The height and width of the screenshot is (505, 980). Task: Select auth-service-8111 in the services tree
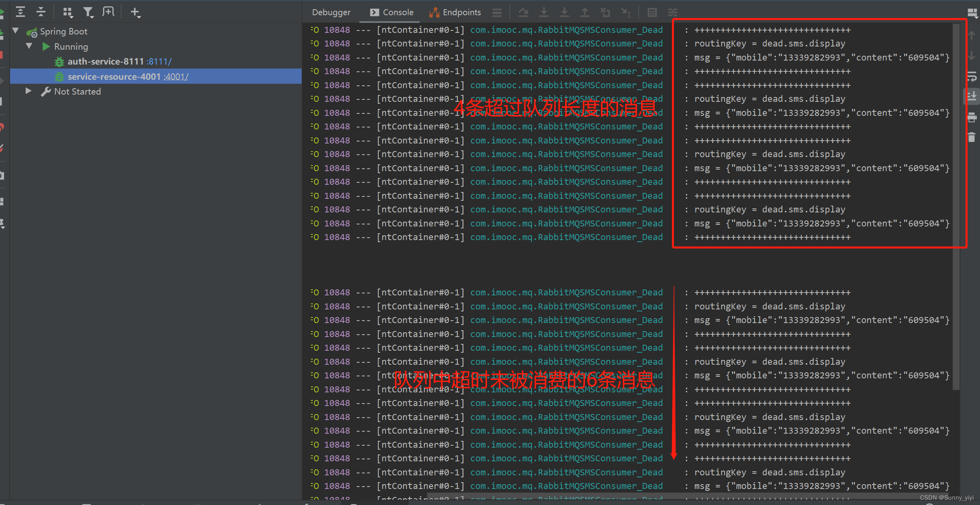[x=106, y=61]
